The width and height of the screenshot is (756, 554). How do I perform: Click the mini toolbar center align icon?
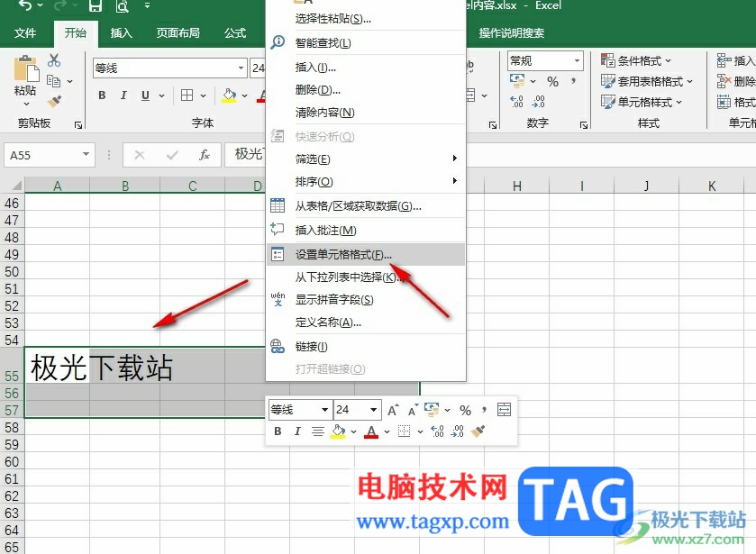coord(317,431)
